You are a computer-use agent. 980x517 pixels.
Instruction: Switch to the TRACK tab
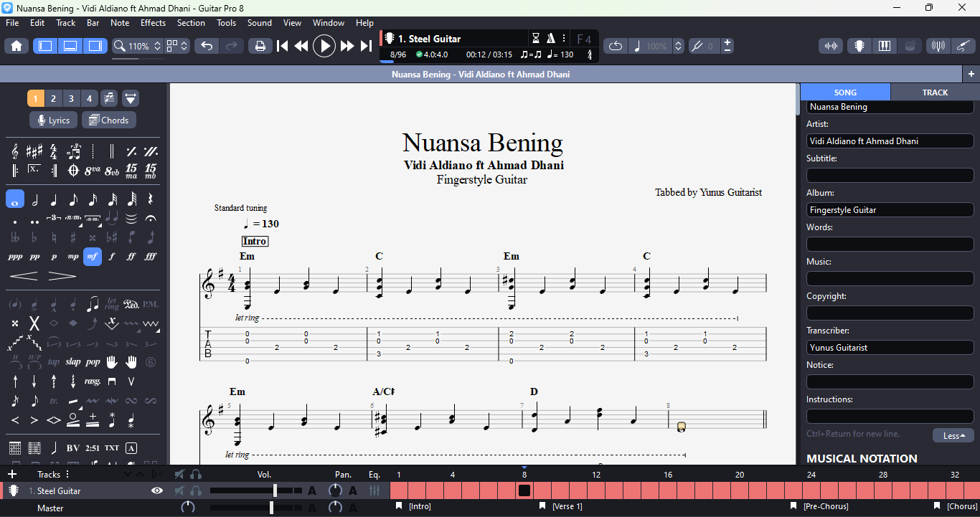point(935,93)
